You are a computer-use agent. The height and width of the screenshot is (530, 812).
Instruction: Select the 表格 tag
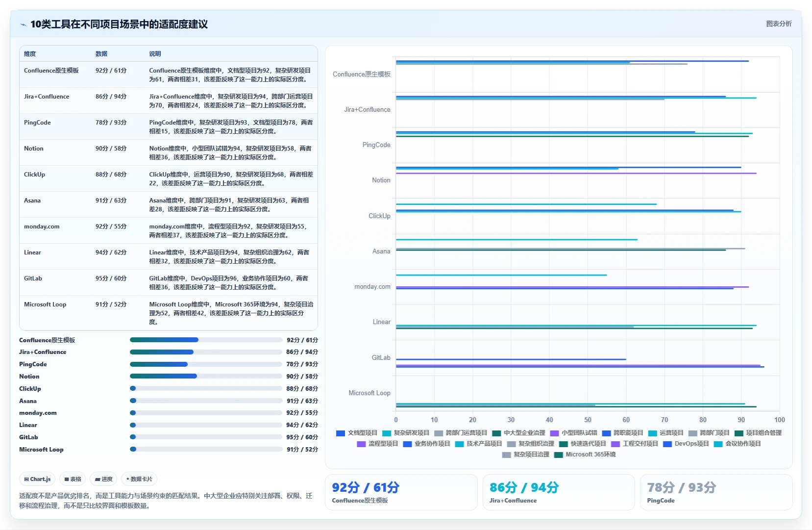coord(73,479)
